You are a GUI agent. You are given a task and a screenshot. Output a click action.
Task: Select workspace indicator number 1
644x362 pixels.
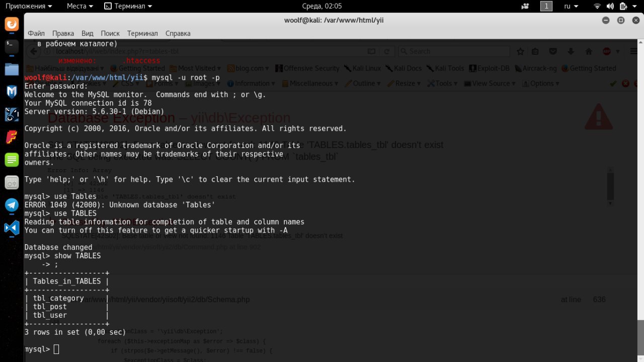click(x=546, y=6)
